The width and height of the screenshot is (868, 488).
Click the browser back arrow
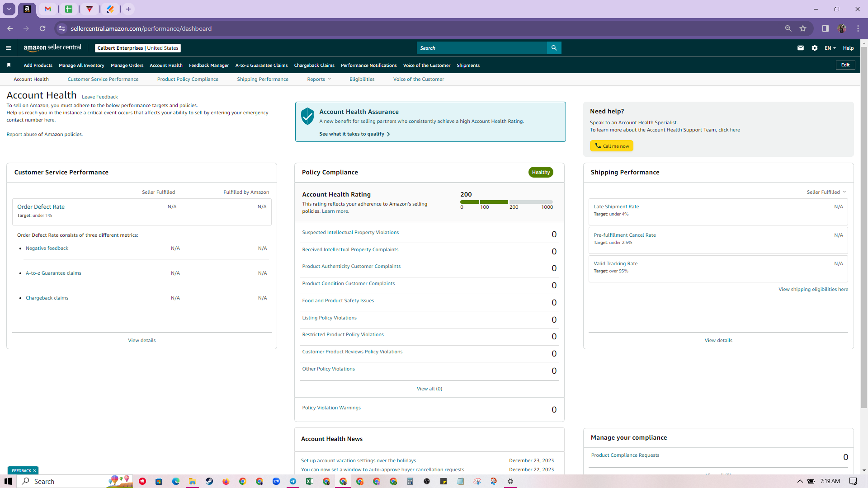(x=10, y=28)
